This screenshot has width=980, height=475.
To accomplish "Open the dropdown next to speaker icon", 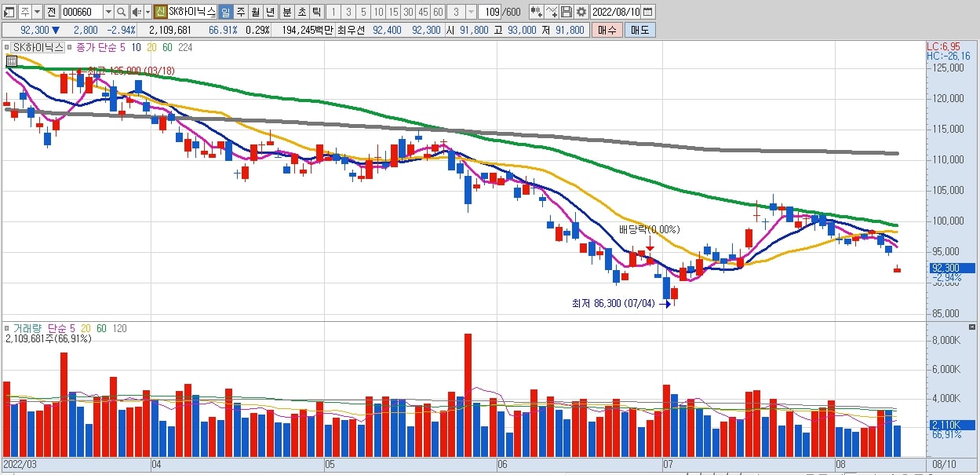I will tap(148, 12).
